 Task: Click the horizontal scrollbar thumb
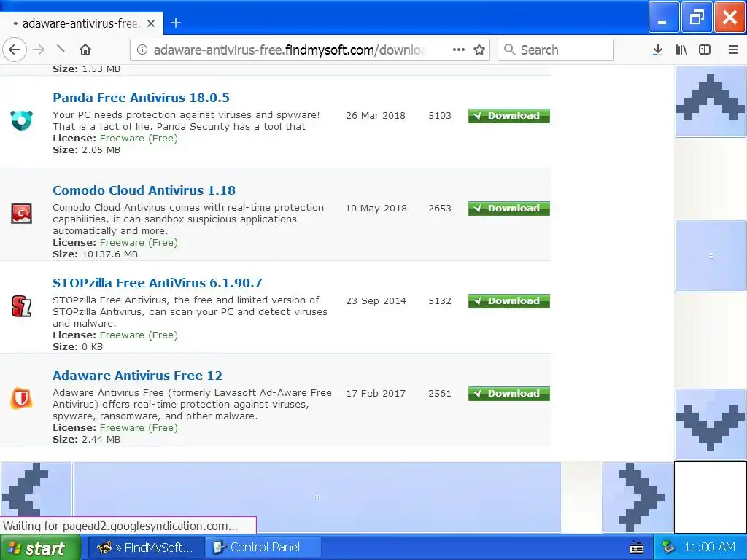coord(317,497)
